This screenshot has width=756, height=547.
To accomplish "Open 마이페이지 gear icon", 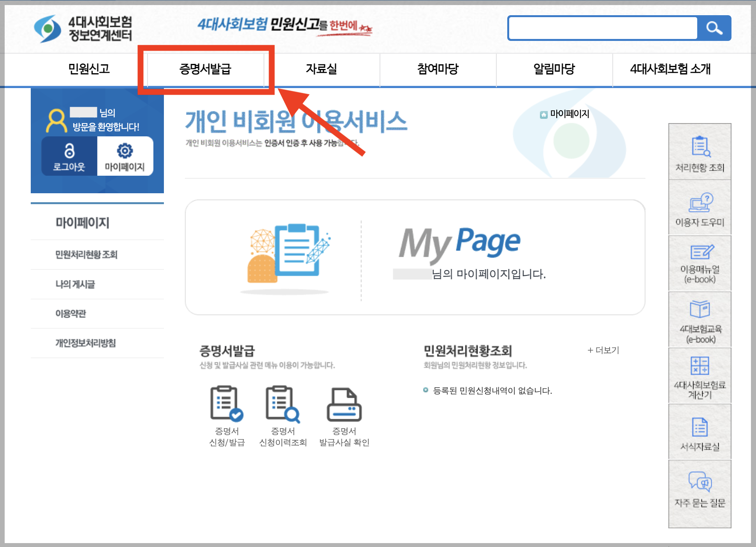I will pos(125,151).
